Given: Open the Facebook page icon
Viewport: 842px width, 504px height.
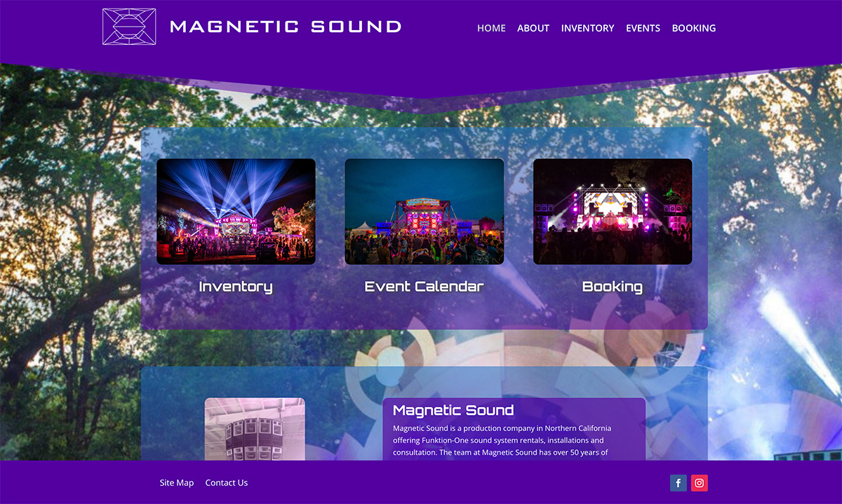Looking at the screenshot, I should pos(678,483).
